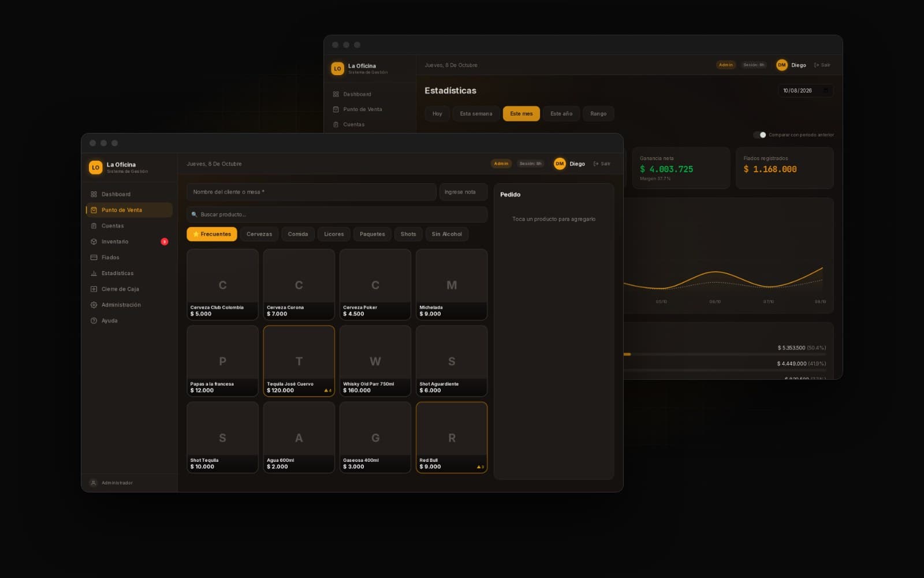
Task: Toggle Comparar con periodo anterior switch
Action: 759,135
